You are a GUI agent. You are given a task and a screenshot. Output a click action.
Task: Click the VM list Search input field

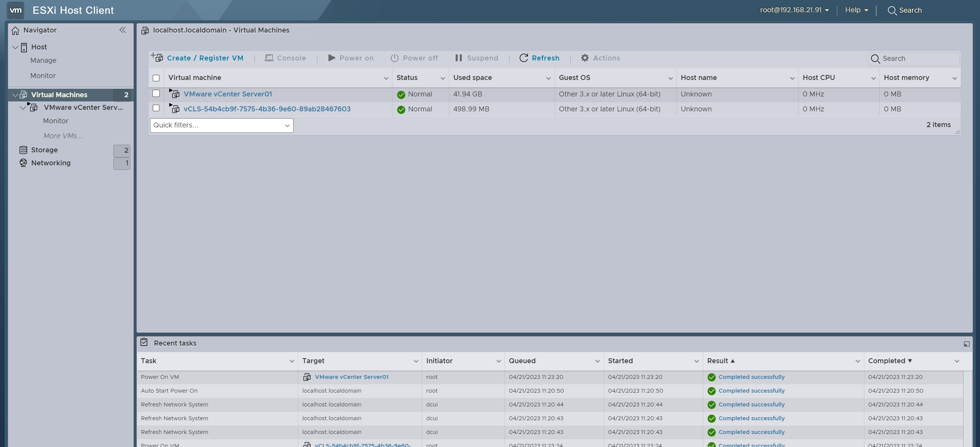914,59
